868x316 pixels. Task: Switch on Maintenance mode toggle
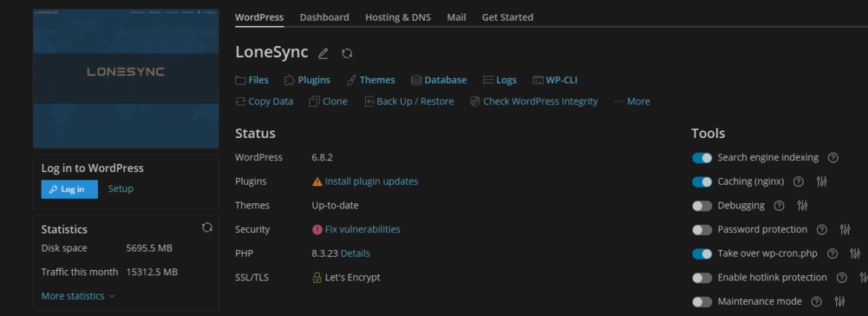tap(702, 302)
